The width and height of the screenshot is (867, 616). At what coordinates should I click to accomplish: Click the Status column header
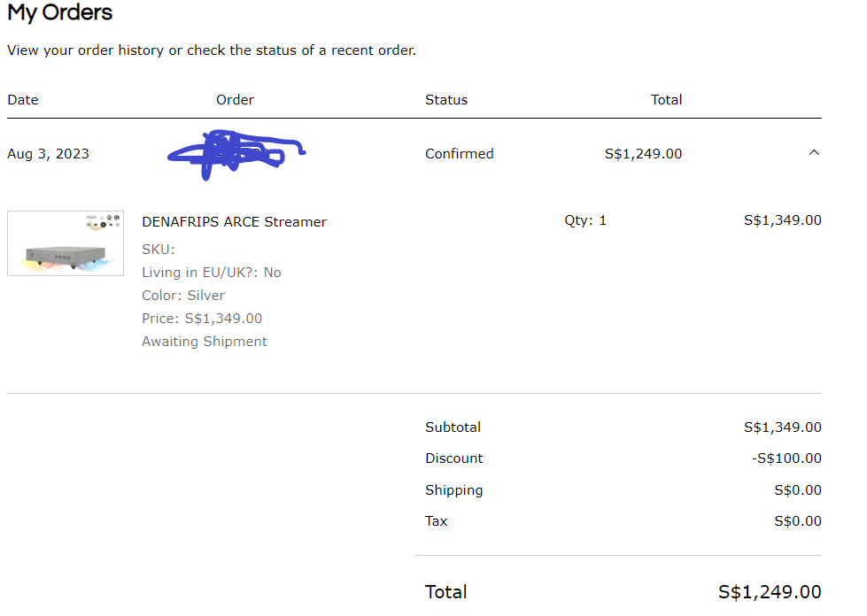click(x=446, y=100)
